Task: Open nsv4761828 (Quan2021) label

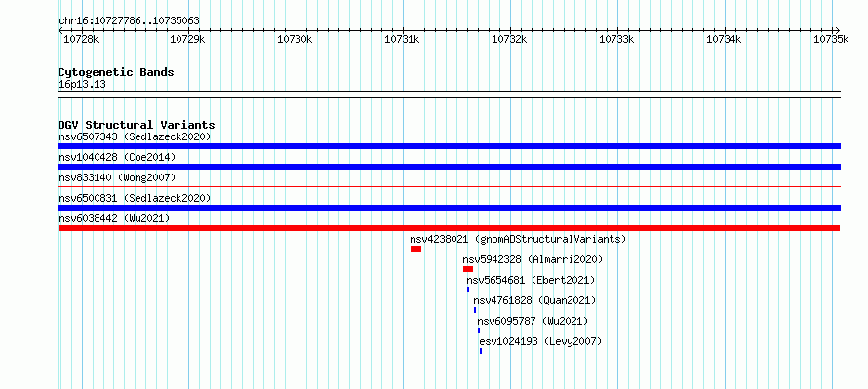Action: (x=534, y=300)
